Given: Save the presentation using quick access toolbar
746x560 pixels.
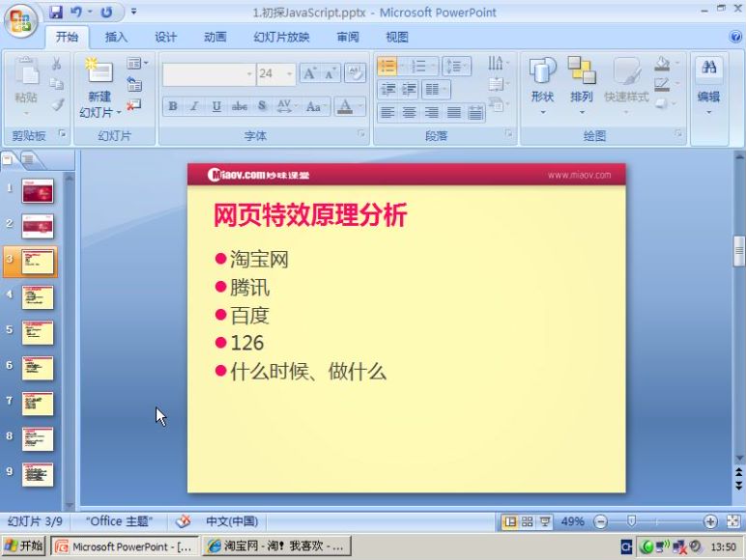Looking at the screenshot, I should pos(56,13).
